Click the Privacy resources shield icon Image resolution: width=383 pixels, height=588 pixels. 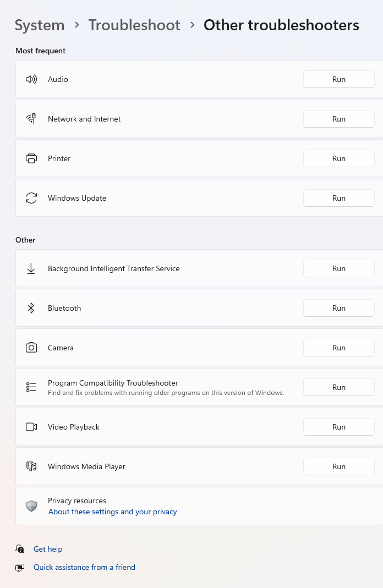[x=31, y=506]
